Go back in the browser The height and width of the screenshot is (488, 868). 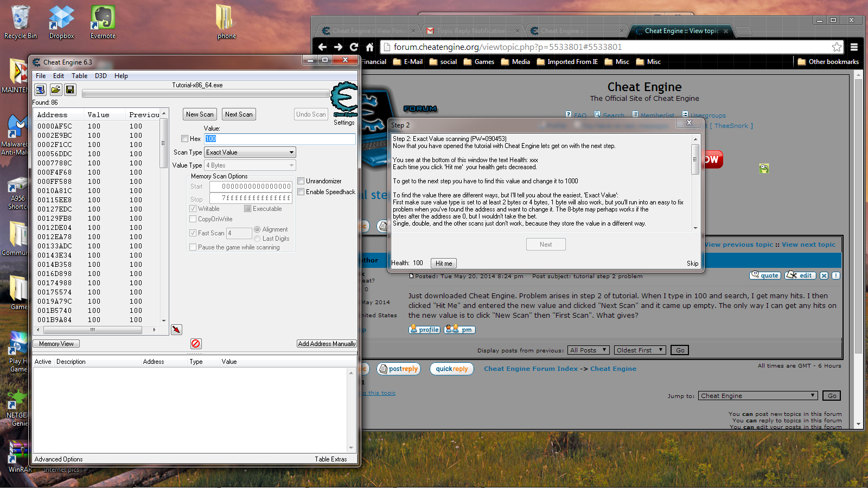(322, 47)
